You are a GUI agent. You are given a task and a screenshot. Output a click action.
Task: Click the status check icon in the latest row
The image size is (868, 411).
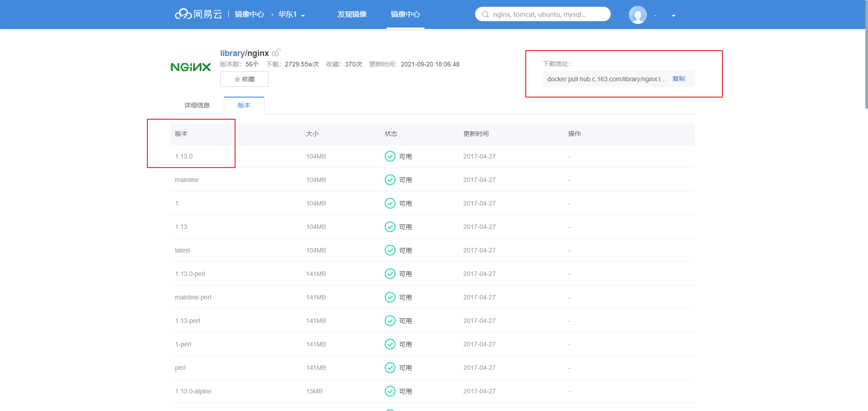pos(390,250)
